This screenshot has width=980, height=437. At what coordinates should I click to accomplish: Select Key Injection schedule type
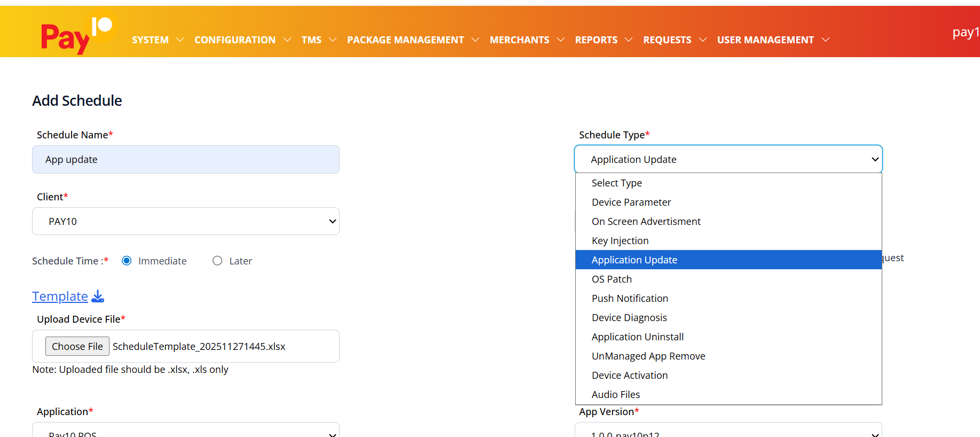click(620, 240)
